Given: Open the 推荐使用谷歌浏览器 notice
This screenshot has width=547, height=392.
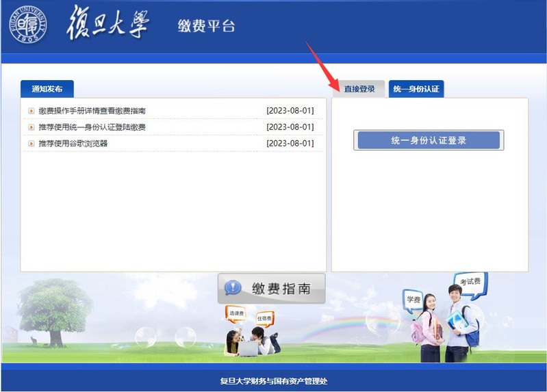Looking at the screenshot, I should (73, 144).
